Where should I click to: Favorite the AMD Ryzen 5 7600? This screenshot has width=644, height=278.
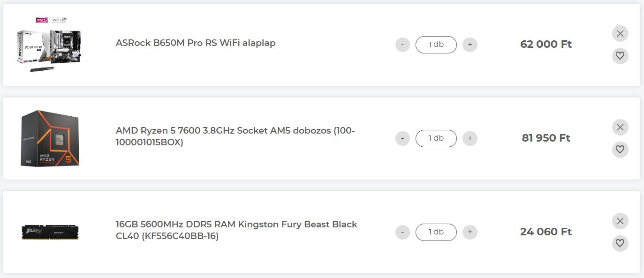tap(620, 150)
